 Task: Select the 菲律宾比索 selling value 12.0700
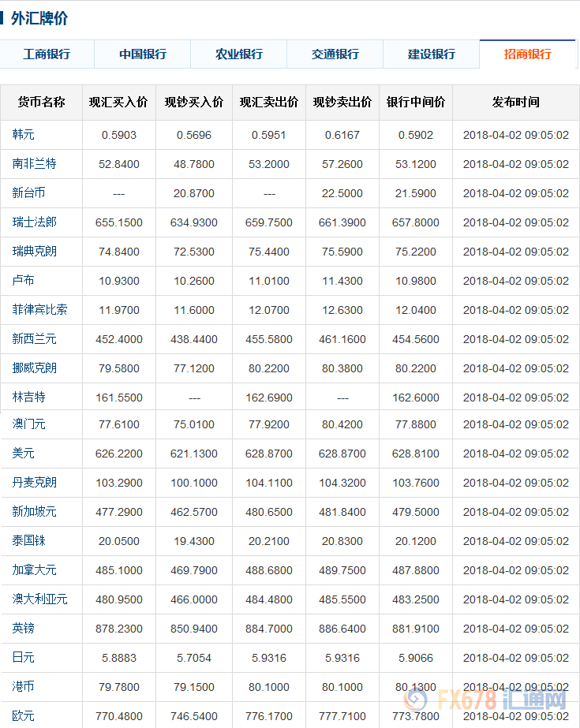tap(269, 310)
